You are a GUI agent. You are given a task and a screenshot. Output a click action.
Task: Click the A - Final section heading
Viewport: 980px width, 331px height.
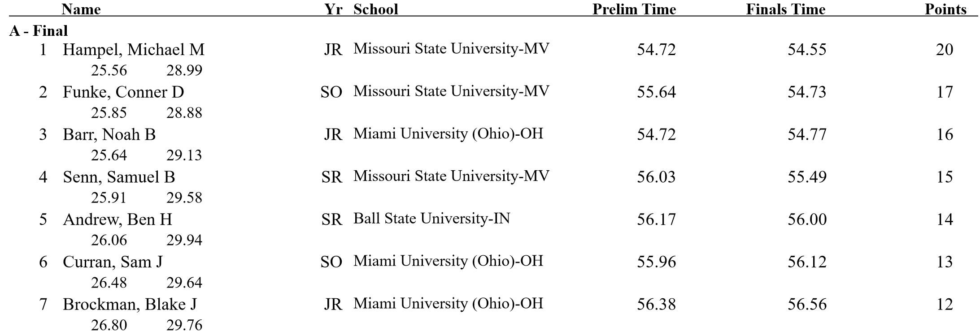pos(39,30)
